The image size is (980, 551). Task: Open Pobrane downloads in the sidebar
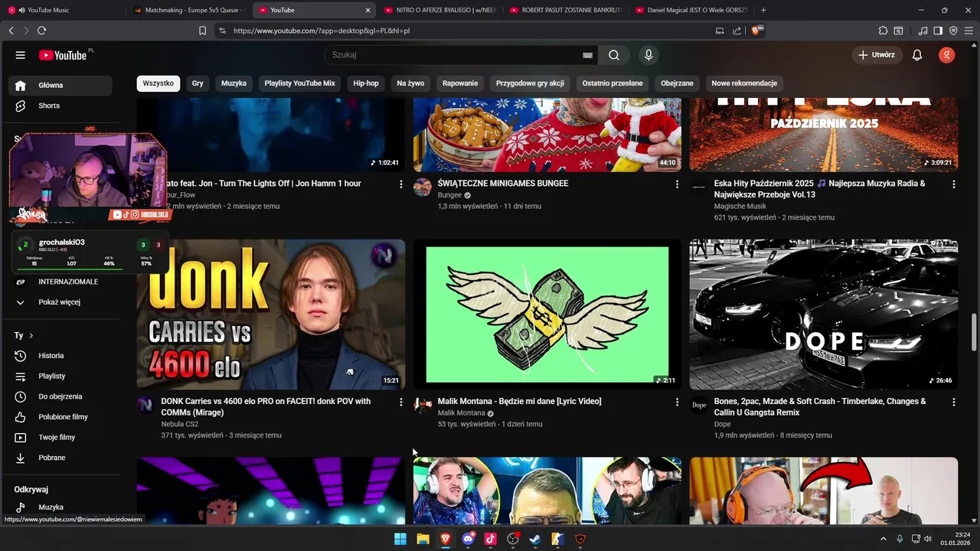(x=60, y=458)
